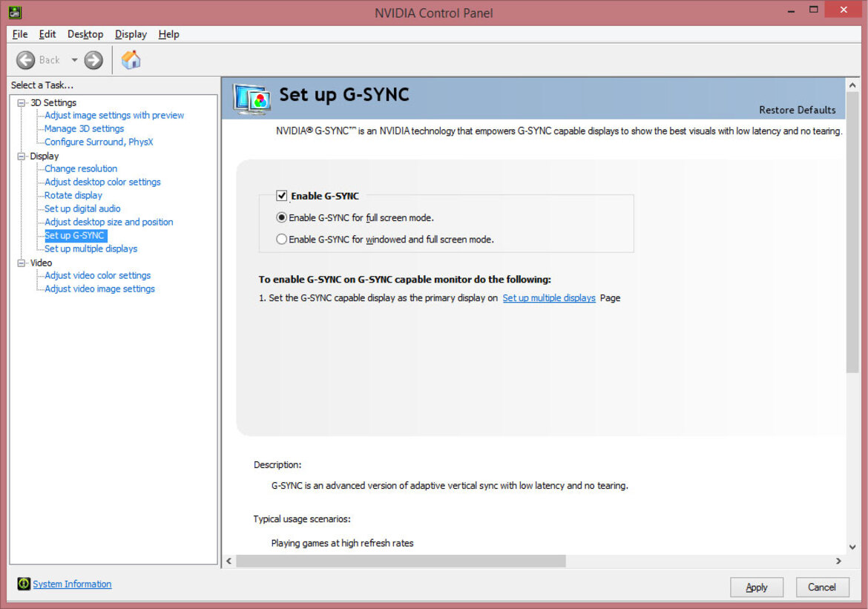Image resolution: width=868 pixels, height=609 pixels.
Task: Open Set up digital audio
Action: point(82,208)
